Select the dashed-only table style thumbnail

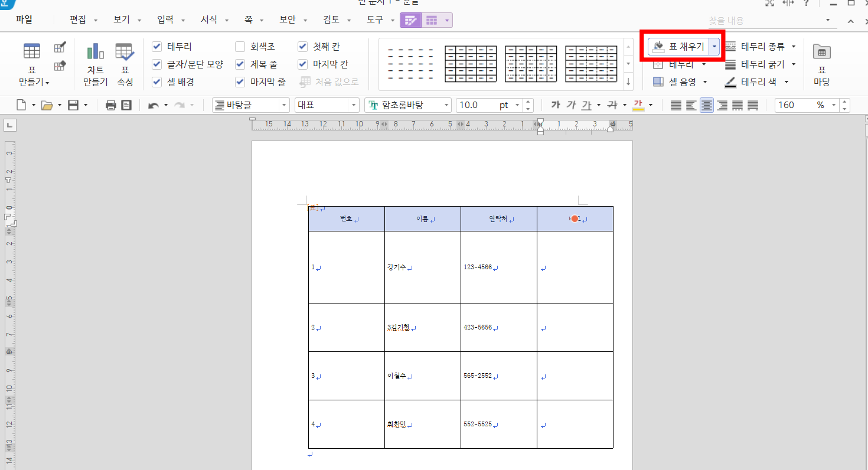pyautogui.click(x=410, y=64)
